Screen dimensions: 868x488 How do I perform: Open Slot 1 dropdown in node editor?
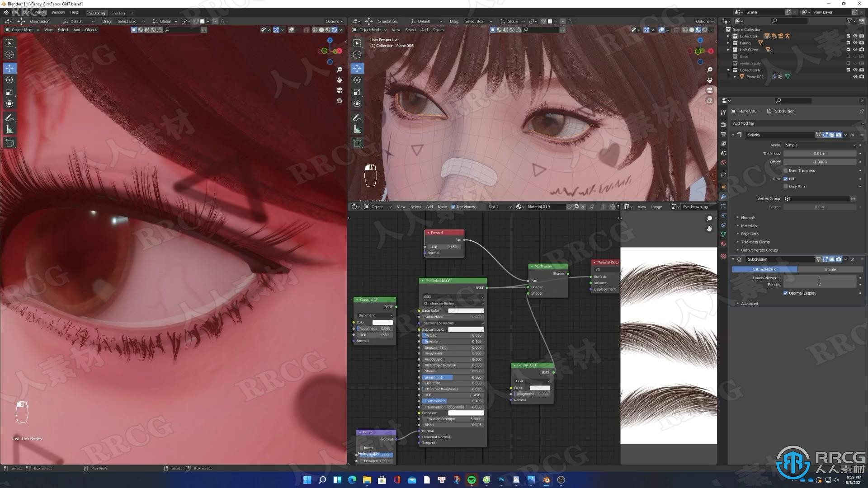point(500,207)
